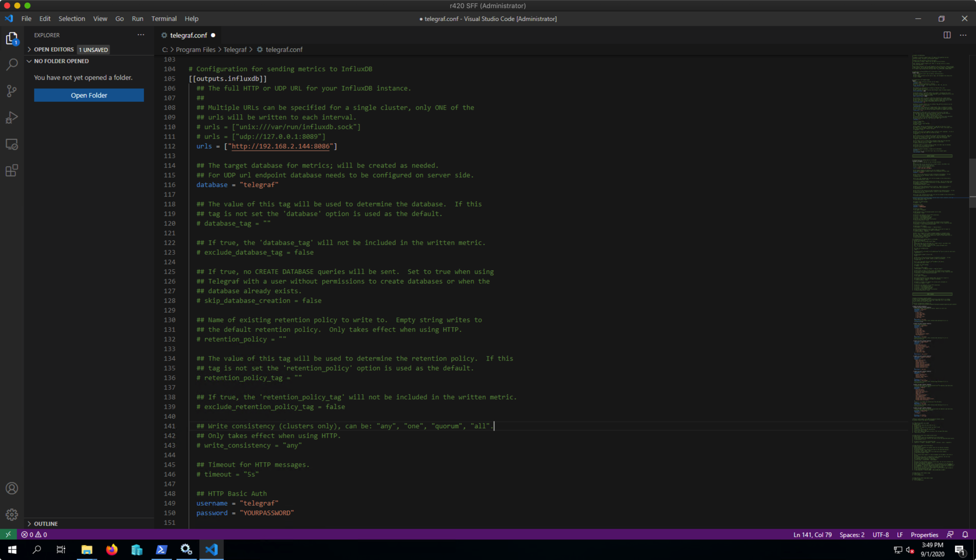Screen dimensions: 976x560
Task: Click the editor vertical scrollbar
Action: click(972, 183)
